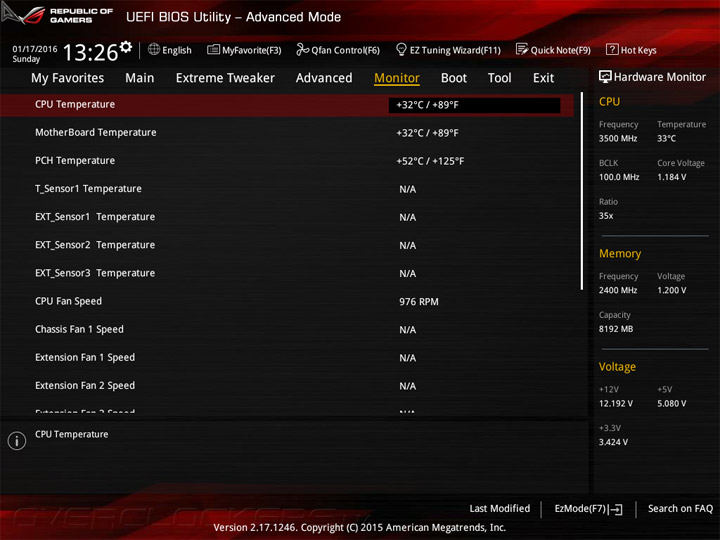Click Hardware Monitor panel title
This screenshot has width=720, height=540.
(659, 77)
